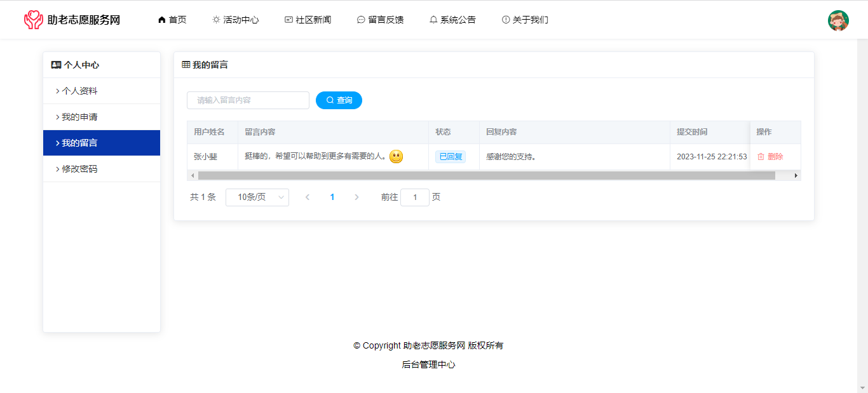Image resolution: width=868 pixels, height=393 pixels.
Task: Select 修改密码 in sidebar
Action: (79, 169)
